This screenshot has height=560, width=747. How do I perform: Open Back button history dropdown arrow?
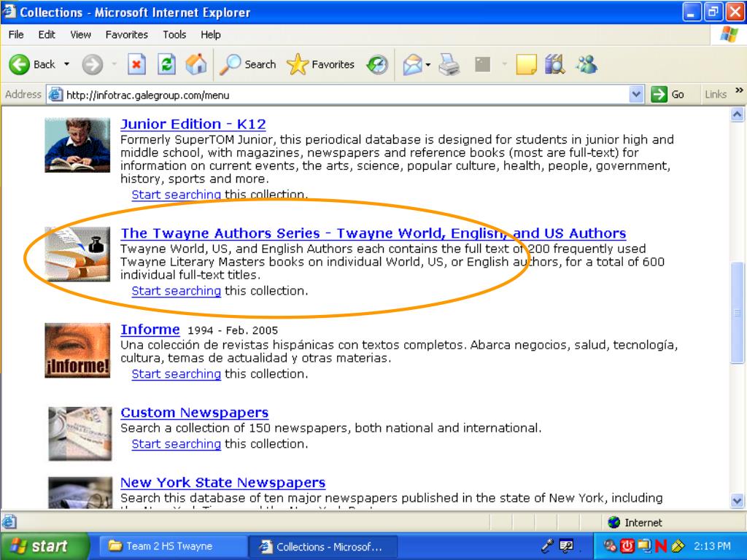(x=66, y=64)
